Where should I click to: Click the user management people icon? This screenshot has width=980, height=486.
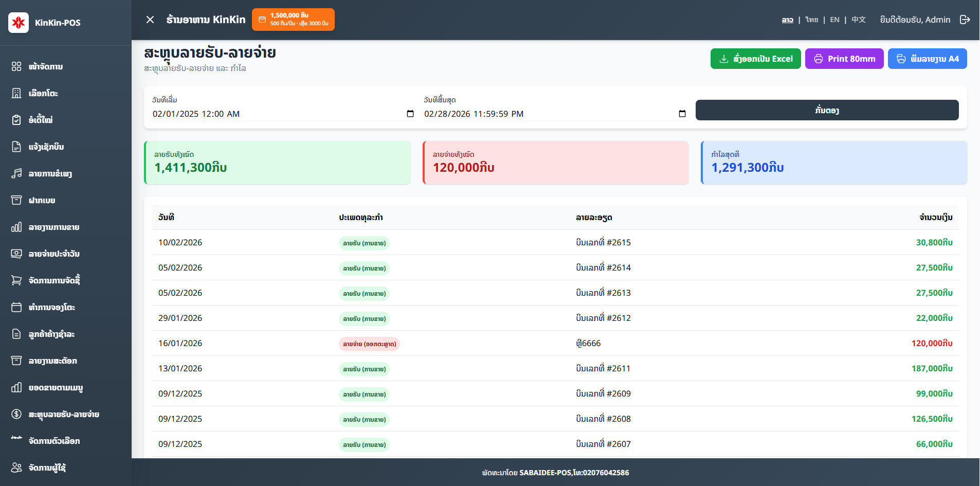pyautogui.click(x=16, y=467)
